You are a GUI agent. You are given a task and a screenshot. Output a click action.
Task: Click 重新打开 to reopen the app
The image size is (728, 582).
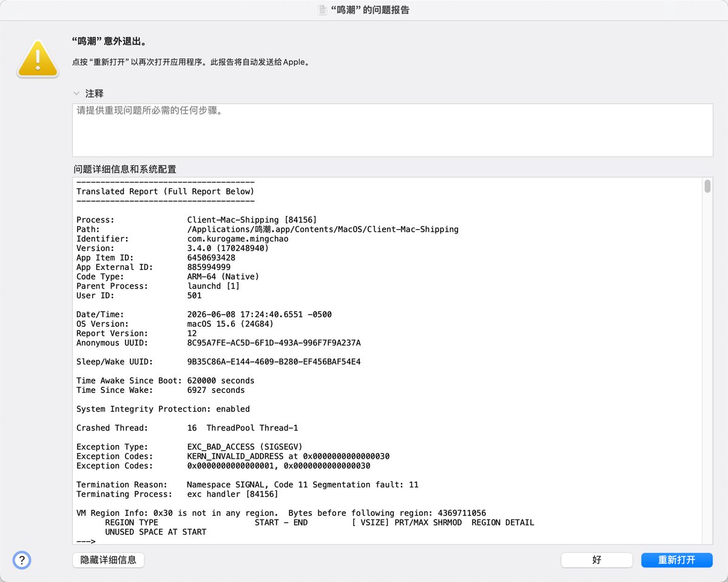676,560
